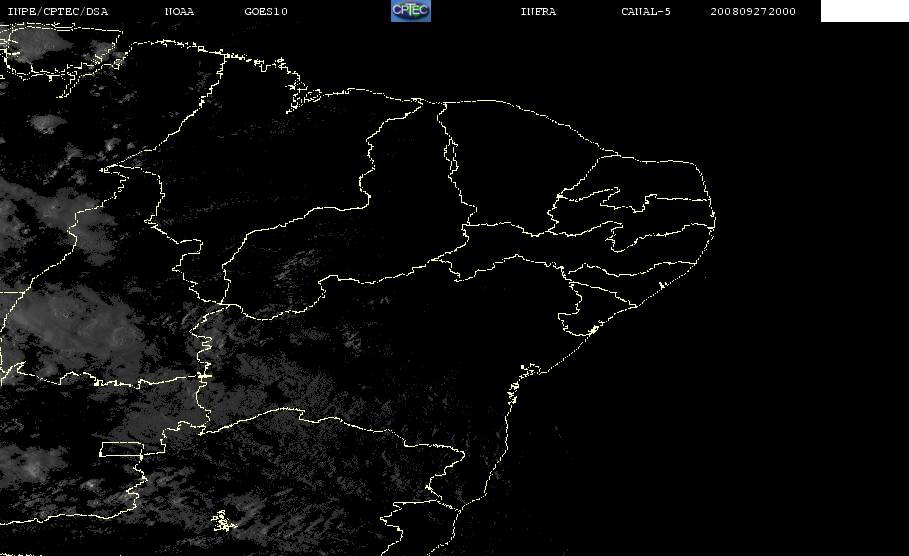Image resolution: width=909 pixels, height=556 pixels.
Task: Click the INPE/CPTEC/DSA header label
Action: tap(57, 11)
